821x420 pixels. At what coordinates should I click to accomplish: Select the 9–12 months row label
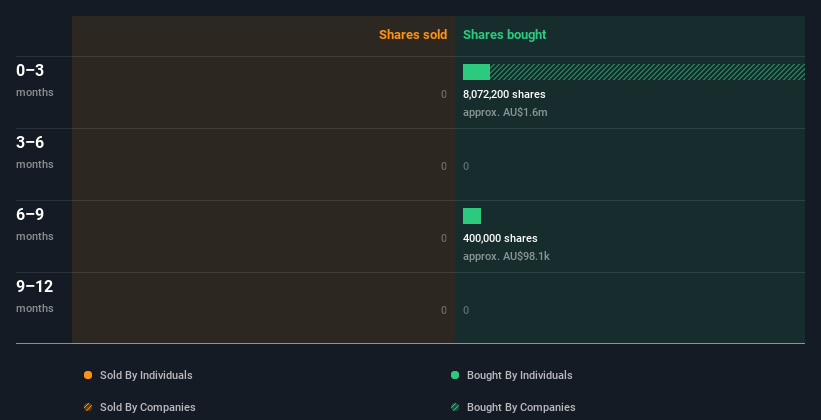(x=35, y=296)
